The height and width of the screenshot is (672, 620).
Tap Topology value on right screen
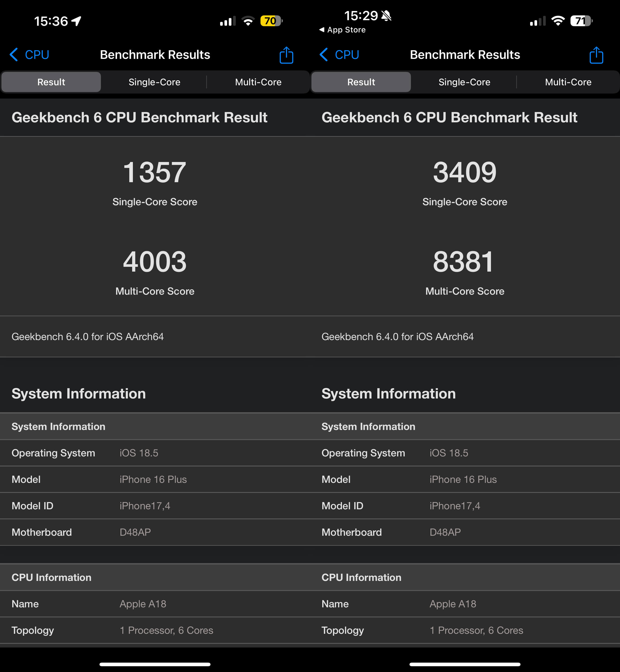click(476, 630)
